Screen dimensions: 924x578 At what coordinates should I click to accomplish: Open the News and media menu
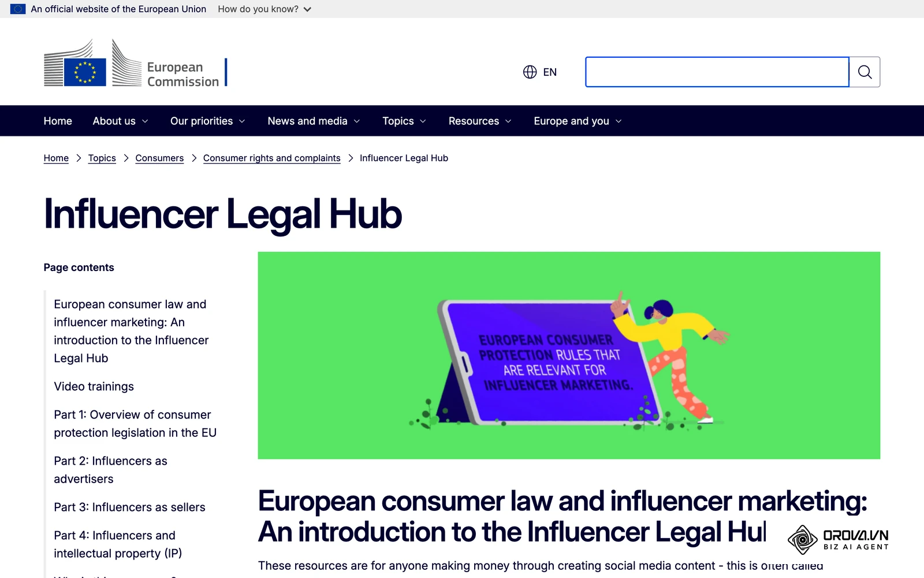point(314,121)
